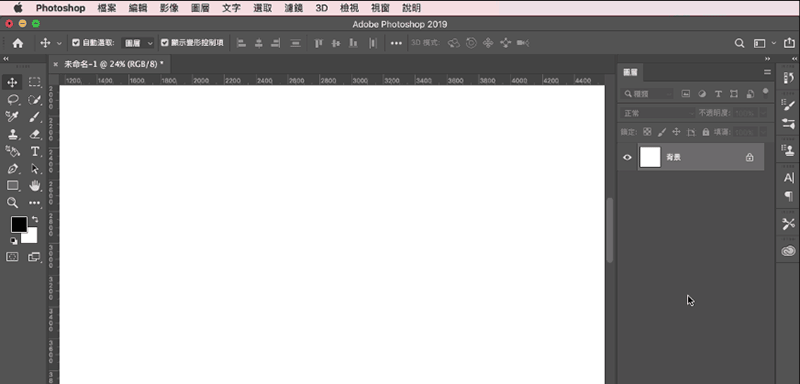Select the Path Selection arrow tool
This screenshot has height=384, width=800.
click(x=34, y=169)
